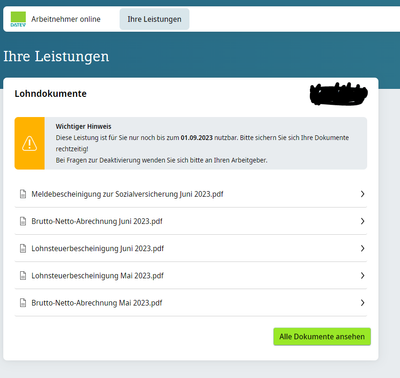Click PDF file icon for Brutto-Netto-Abrechnung Juni
This screenshot has height=378, width=400.
[x=23, y=221]
